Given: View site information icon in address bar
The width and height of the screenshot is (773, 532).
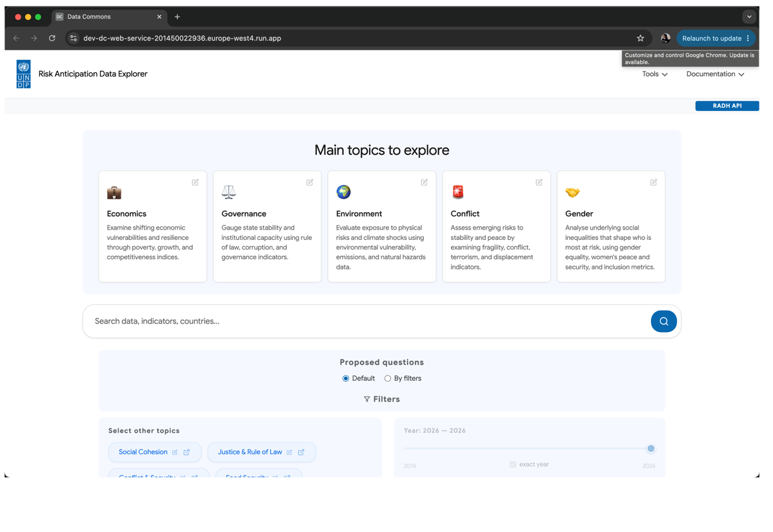Looking at the screenshot, I should coord(74,38).
